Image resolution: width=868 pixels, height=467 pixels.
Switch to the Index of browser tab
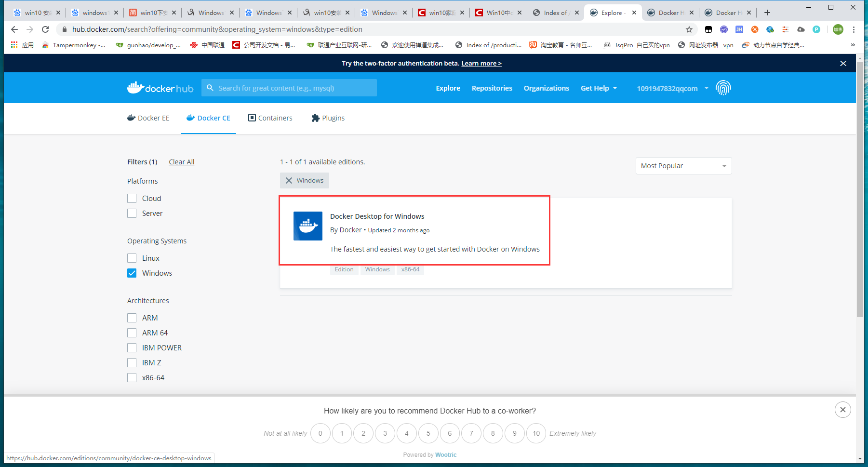click(x=555, y=13)
